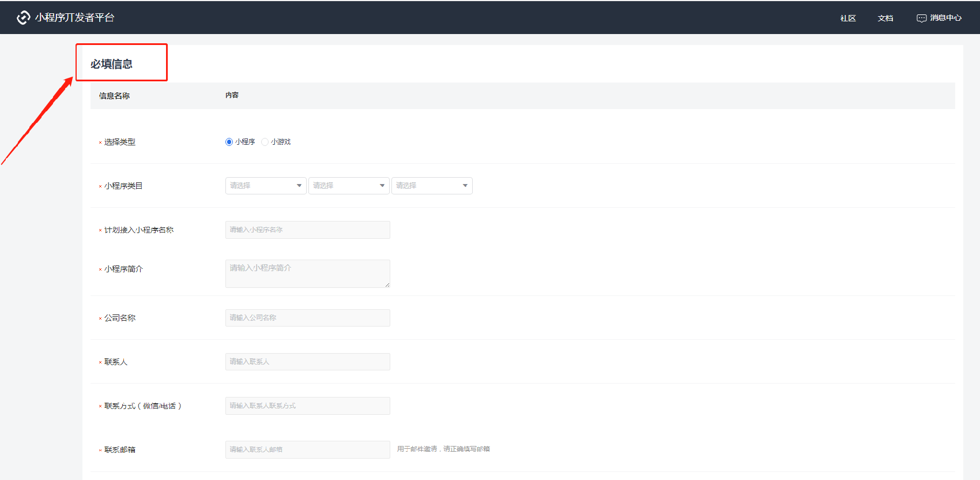Open 社区 in the top navigation
980x480 pixels.
[x=847, y=18]
